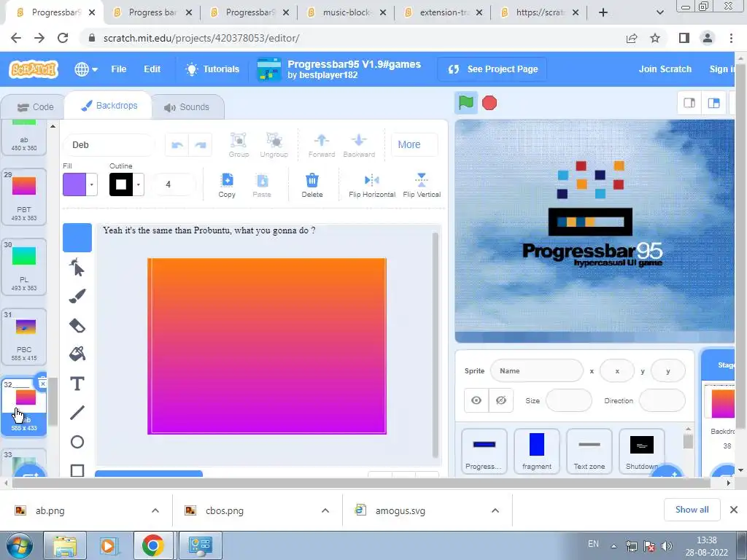
Task: Ungroup the selected shapes
Action: click(274, 145)
